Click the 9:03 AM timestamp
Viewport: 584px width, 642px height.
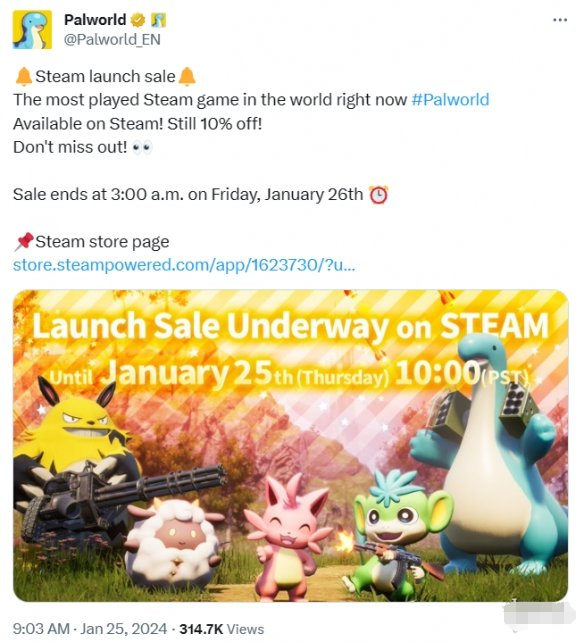(x=41, y=628)
